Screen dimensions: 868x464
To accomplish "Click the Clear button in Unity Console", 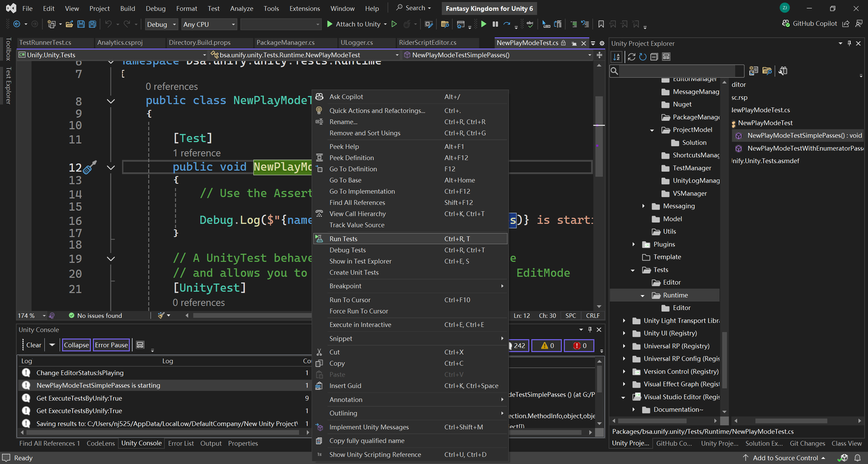I will (x=34, y=345).
